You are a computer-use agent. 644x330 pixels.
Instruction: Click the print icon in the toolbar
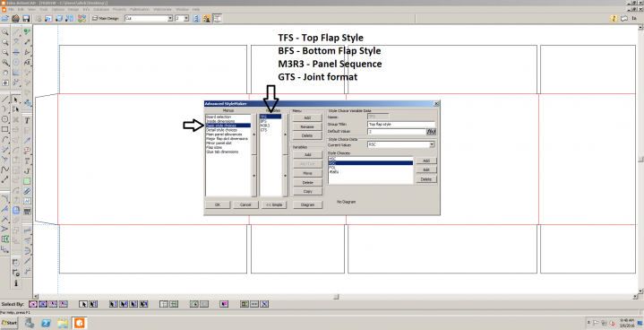click(x=15, y=19)
